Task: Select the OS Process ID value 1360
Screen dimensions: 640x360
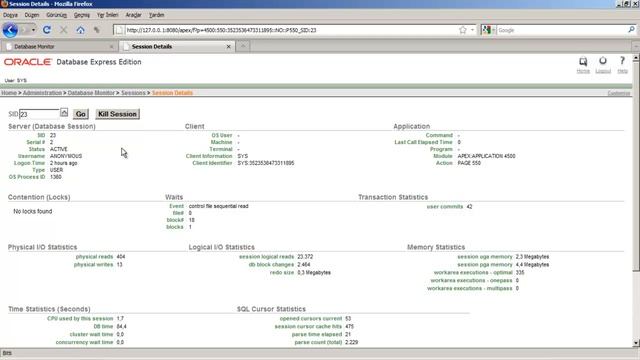Action: point(56,177)
